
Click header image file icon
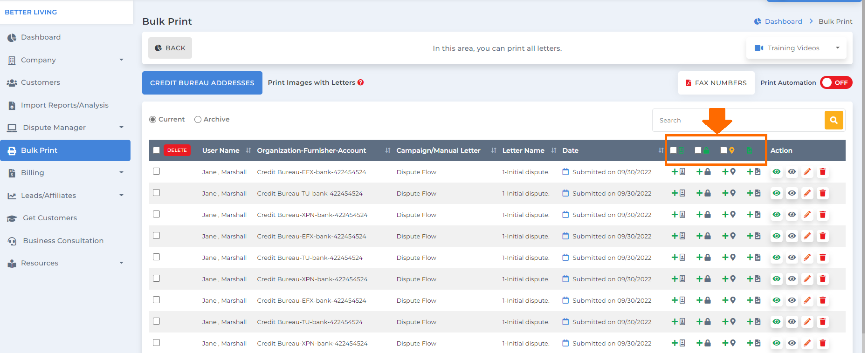point(749,150)
